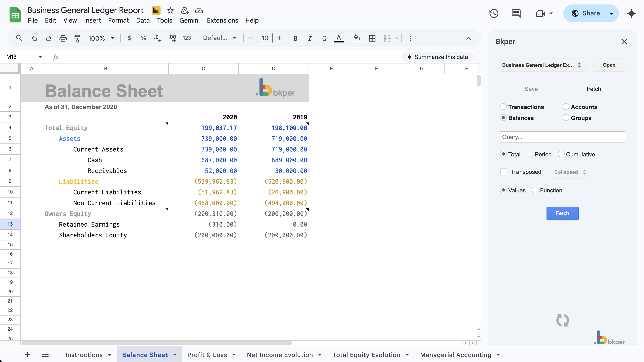
Task: Format as percent
Action: (143, 38)
